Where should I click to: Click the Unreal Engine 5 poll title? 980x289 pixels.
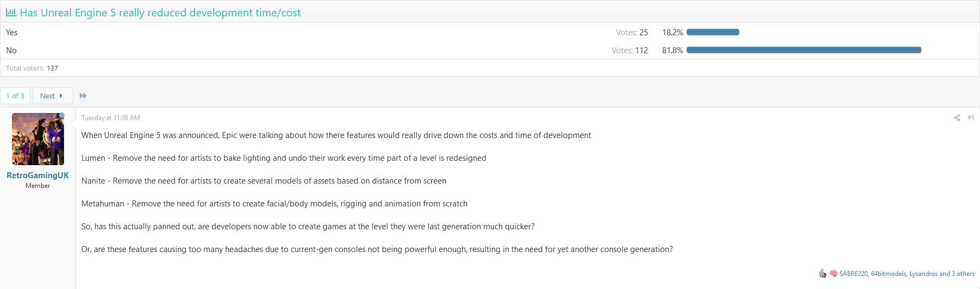[160, 12]
